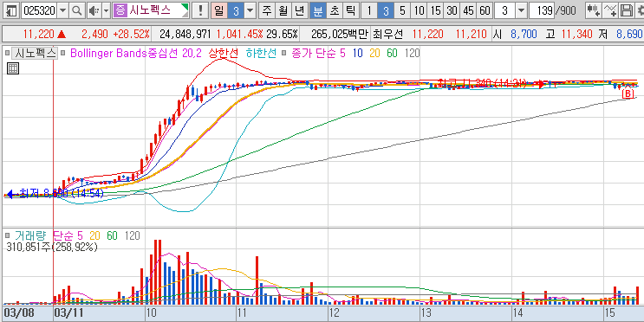Set interval to 45 minutes
Screen dimensions: 644x322
468,10
